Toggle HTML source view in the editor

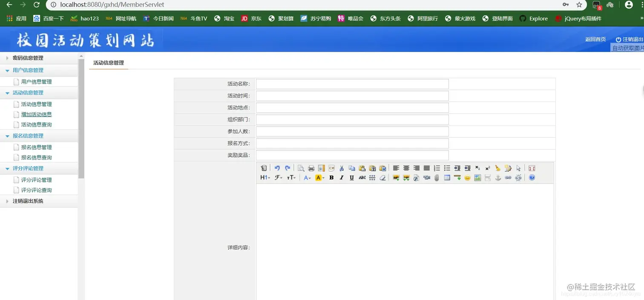(264, 168)
